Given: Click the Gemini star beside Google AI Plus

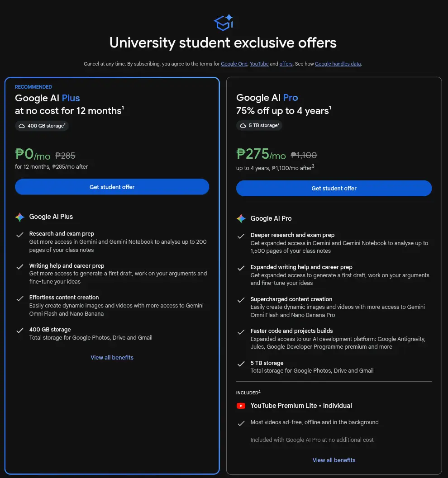Looking at the screenshot, I should coord(20,217).
